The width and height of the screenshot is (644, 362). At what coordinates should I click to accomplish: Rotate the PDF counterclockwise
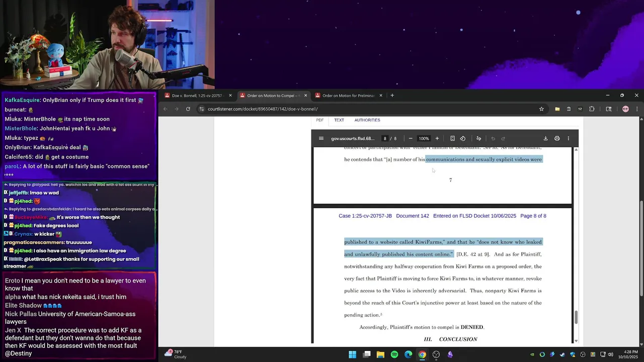(463, 139)
